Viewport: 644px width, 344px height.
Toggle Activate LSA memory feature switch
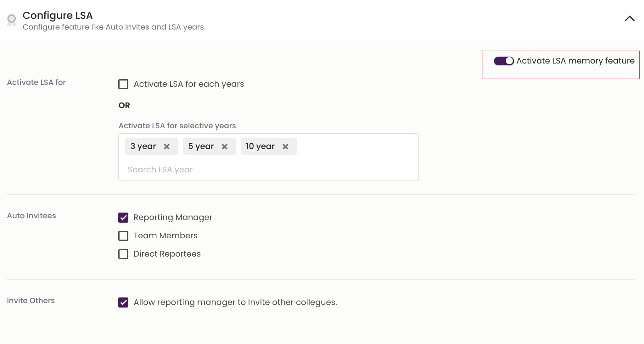click(504, 61)
